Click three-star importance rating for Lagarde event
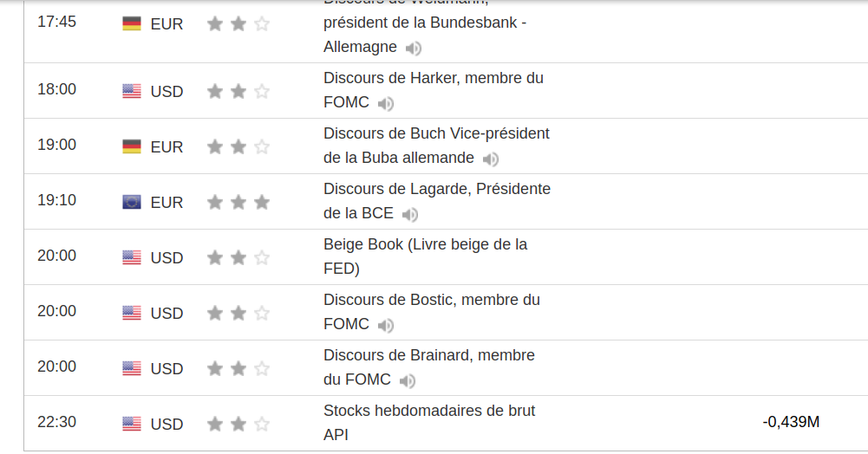 click(x=238, y=202)
